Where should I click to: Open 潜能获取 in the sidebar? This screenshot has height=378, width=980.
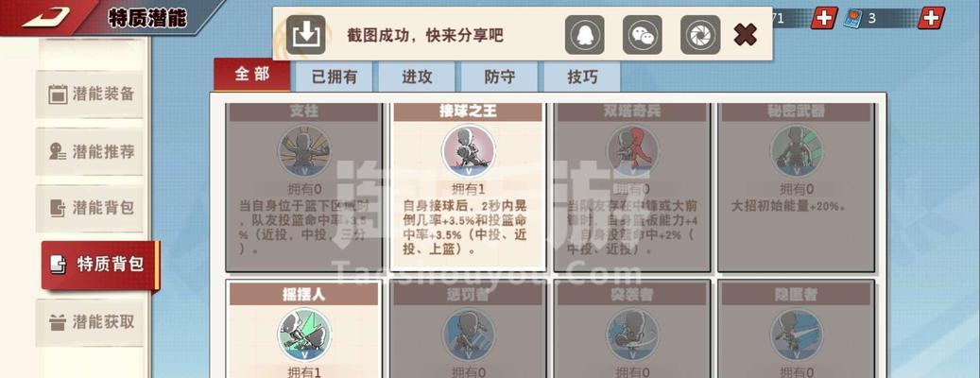coord(90,322)
